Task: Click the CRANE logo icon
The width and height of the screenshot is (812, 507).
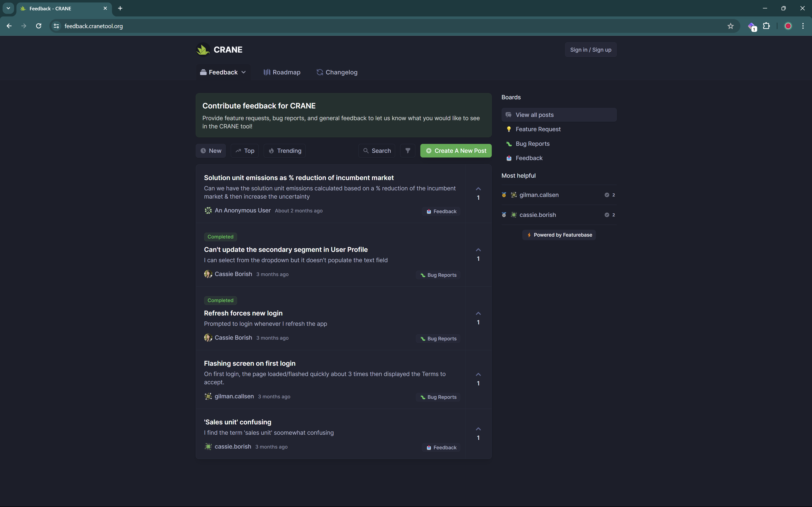Action: pos(203,50)
